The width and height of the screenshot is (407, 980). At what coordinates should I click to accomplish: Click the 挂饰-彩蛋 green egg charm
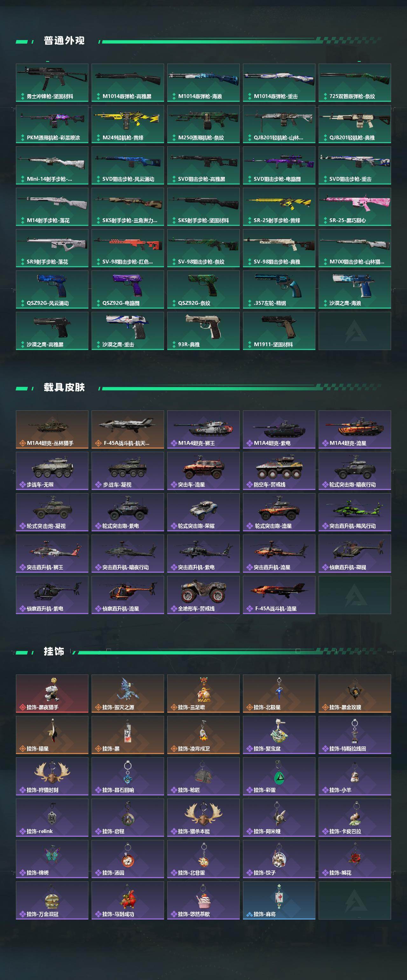(x=279, y=776)
